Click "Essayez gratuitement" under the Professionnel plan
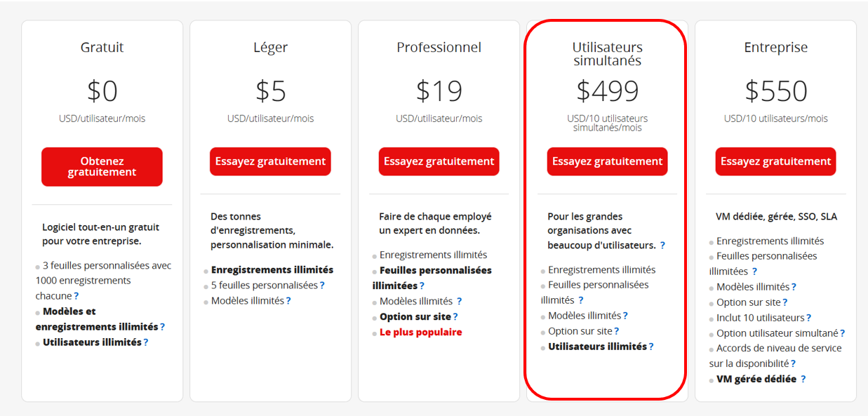The image size is (868, 416). click(439, 161)
